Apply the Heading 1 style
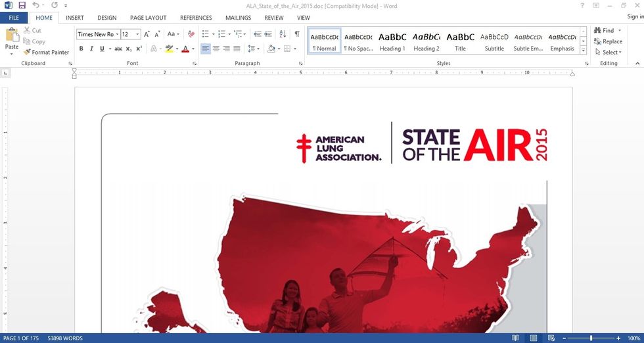The image size is (644, 343). (x=392, y=41)
